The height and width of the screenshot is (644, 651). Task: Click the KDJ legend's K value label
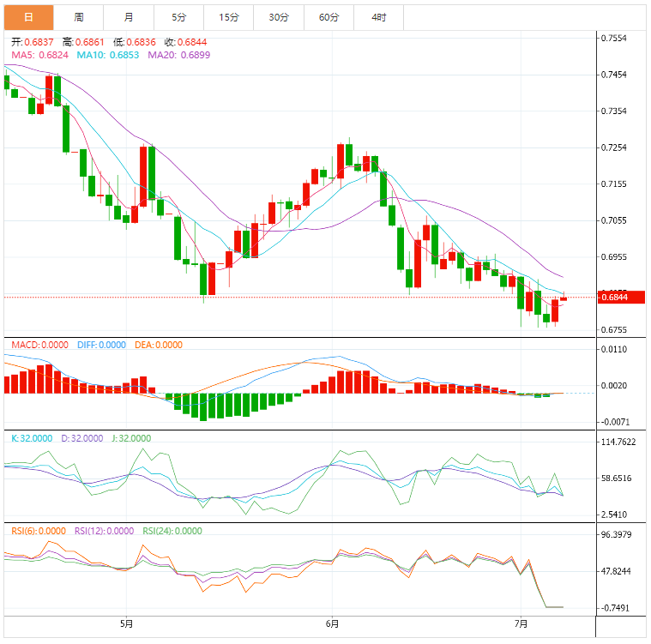pos(28,438)
